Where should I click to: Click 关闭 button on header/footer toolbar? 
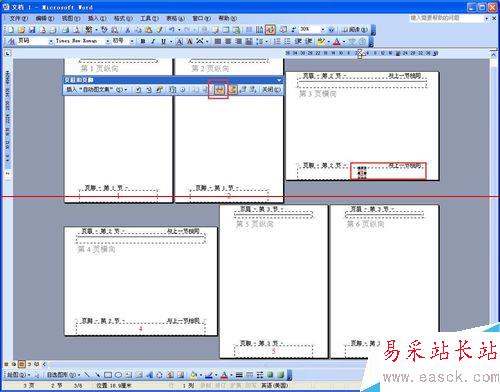271,89
